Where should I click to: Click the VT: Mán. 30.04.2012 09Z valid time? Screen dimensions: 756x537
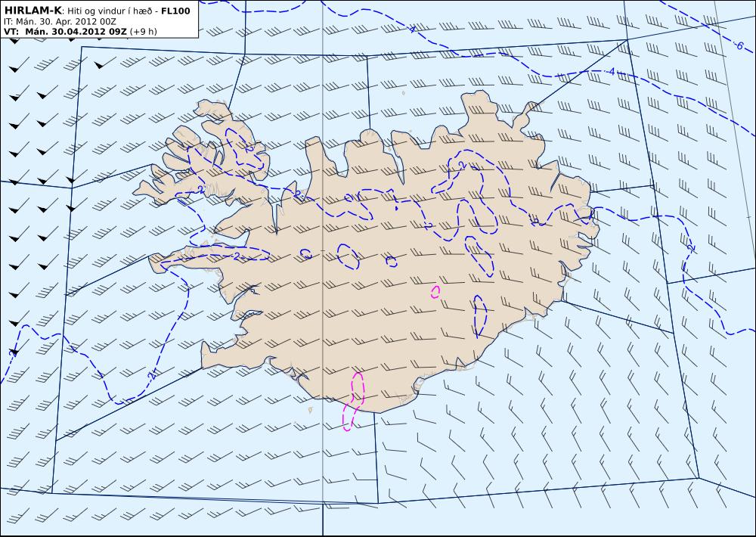[66, 31]
